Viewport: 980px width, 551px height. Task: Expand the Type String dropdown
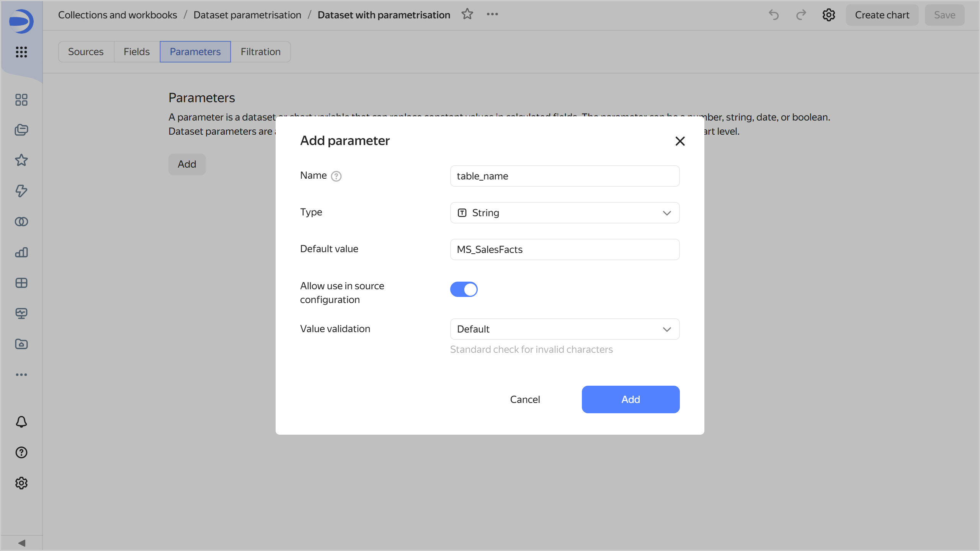(x=565, y=213)
